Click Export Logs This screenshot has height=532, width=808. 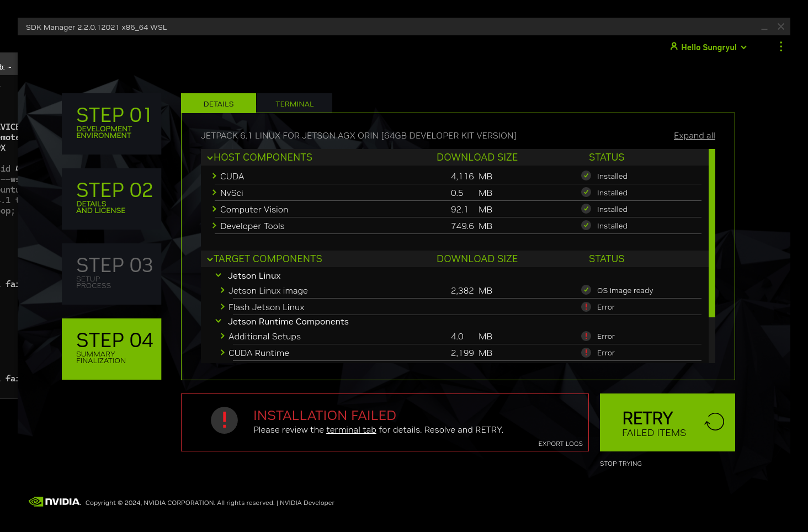point(561,444)
